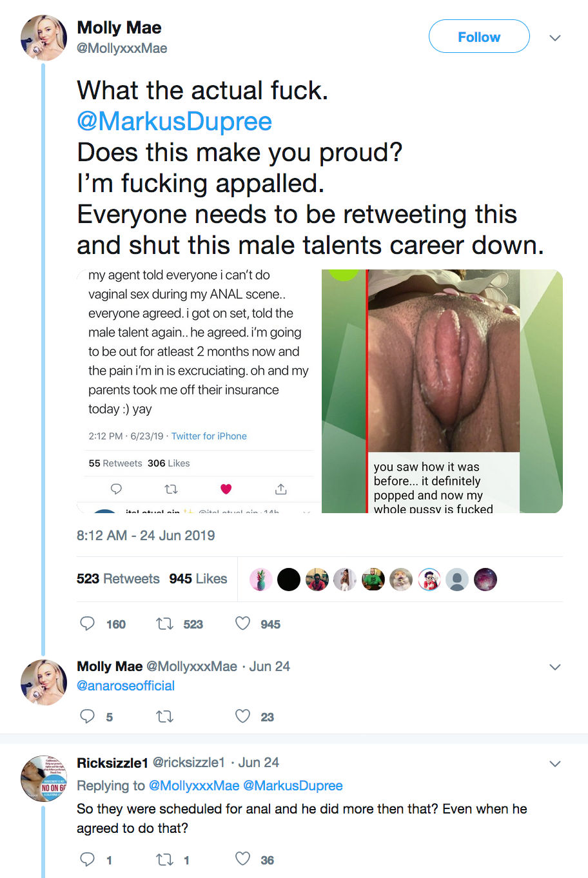View the list of 945 Likes
Viewport: 588px width, 878px height.
click(x=198, y=579)
